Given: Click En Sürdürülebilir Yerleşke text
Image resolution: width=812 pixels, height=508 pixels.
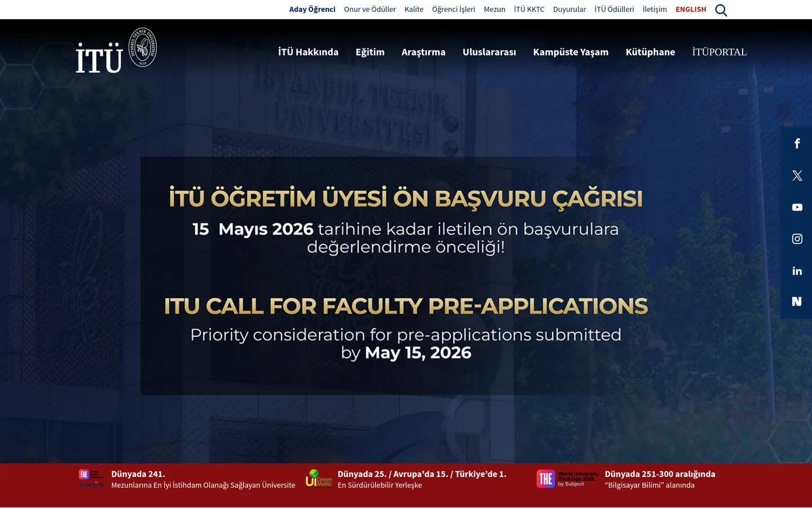Looking at the screenshot, I should pyautogui.click(x=379, y=485).
